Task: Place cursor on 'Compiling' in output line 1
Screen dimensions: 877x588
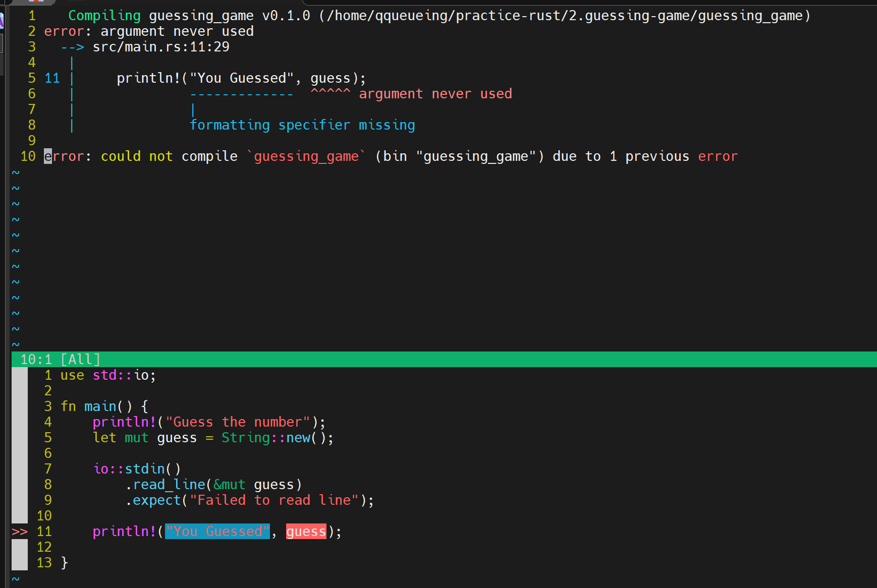Action: click(x=104, y=16)
